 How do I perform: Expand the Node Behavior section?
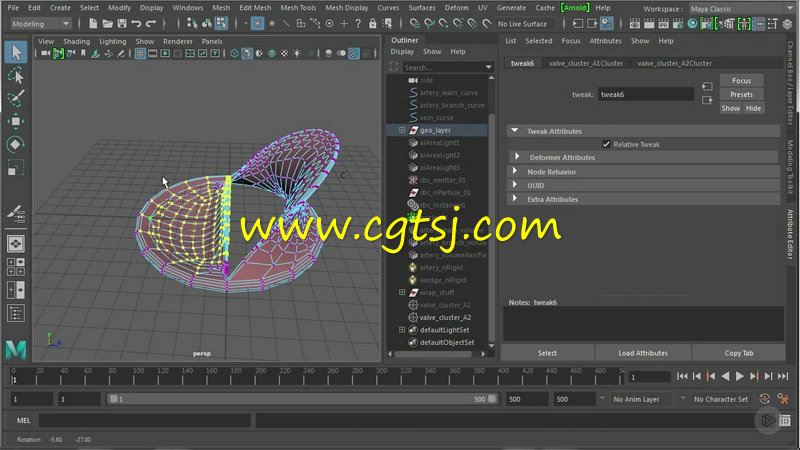pyautogui.click(x=515, y=171)
